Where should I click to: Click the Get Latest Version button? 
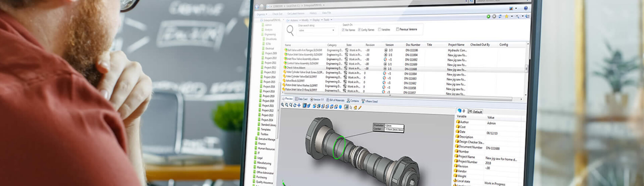click(296, 13)
